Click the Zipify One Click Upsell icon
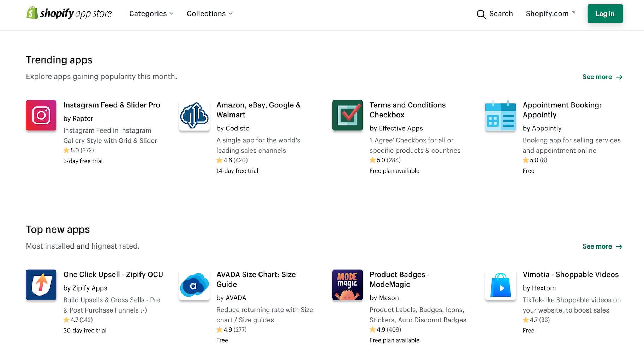644x356 pixels. coord(41,285)
